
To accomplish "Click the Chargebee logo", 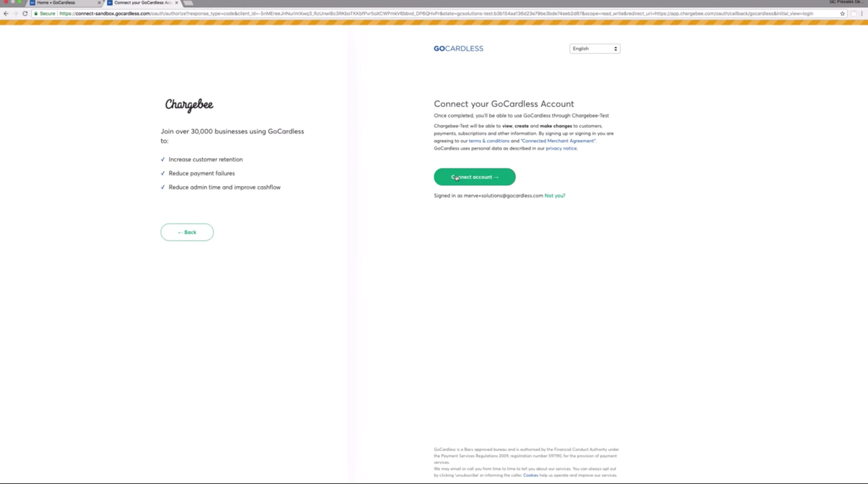I will tap(189, 105).
